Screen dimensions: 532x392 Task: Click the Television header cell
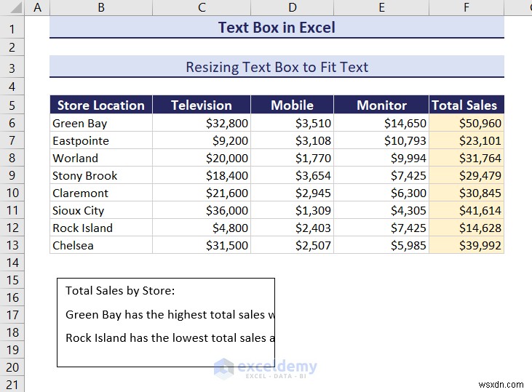point(202,105)
